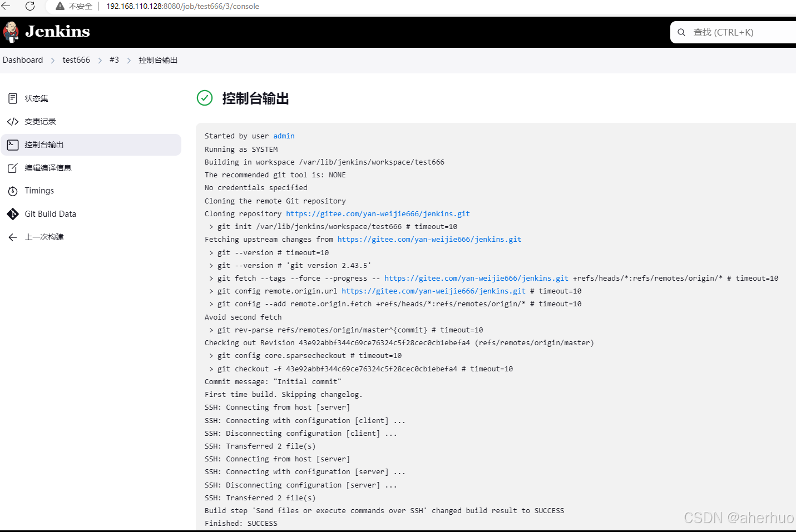This screenshot has width=796, height=532.
Task: Open Git Build Data sidebar item
Action: click(91, 214)
